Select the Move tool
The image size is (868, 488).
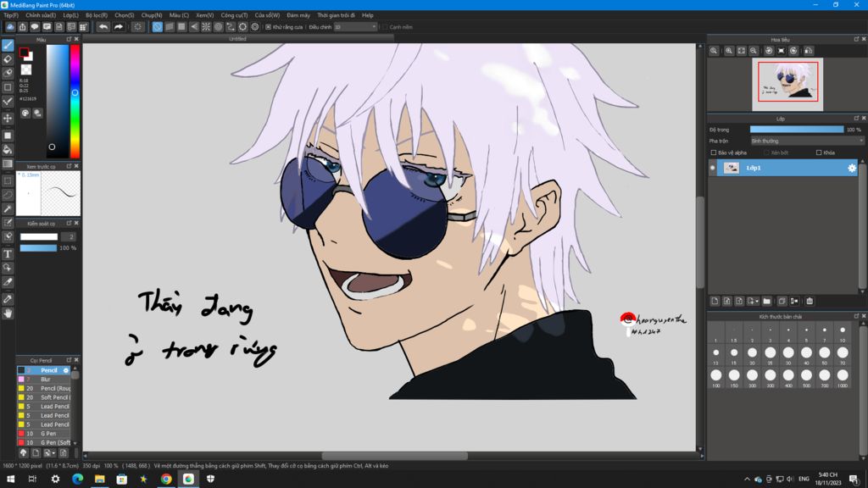[8, 118]
